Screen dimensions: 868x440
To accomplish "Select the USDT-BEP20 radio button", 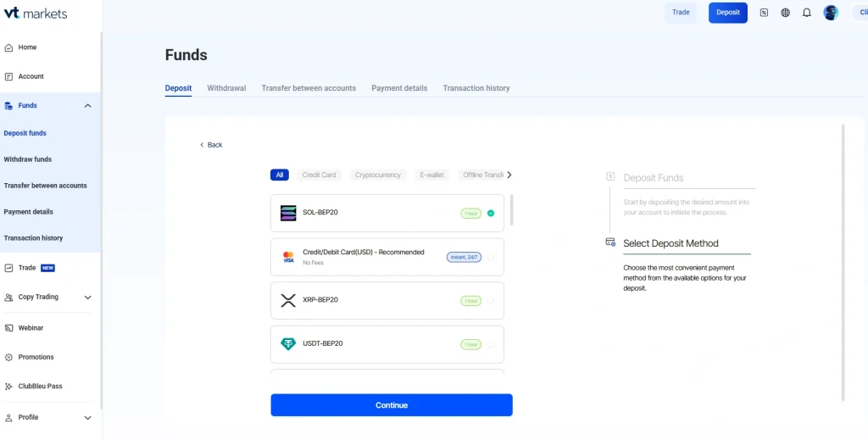I will point(491,344).
